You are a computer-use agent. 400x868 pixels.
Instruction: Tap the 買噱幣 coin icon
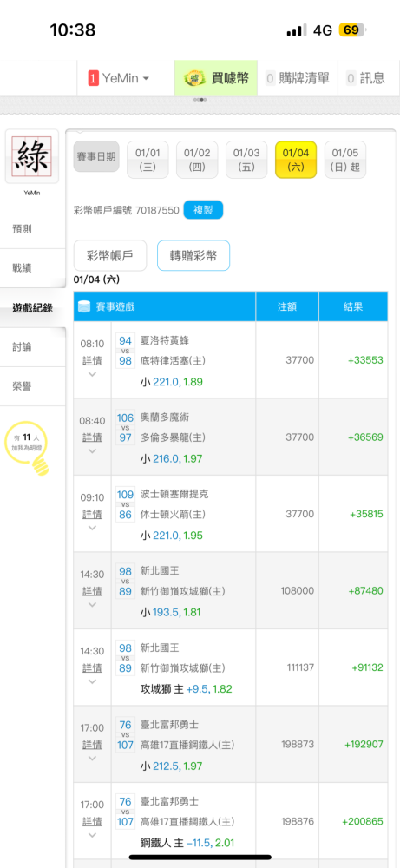coord(194,78)
